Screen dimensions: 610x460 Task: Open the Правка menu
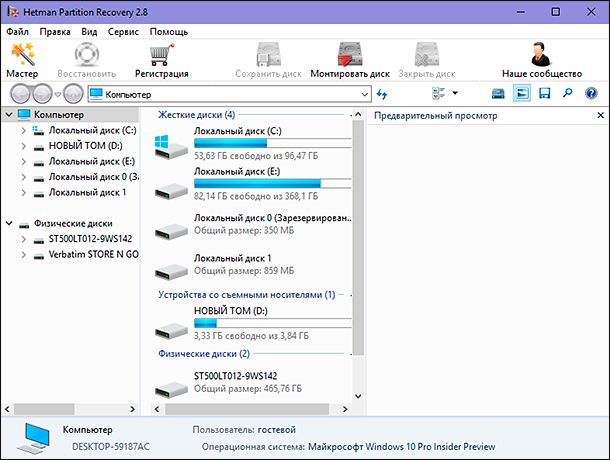tap(55, 32)
